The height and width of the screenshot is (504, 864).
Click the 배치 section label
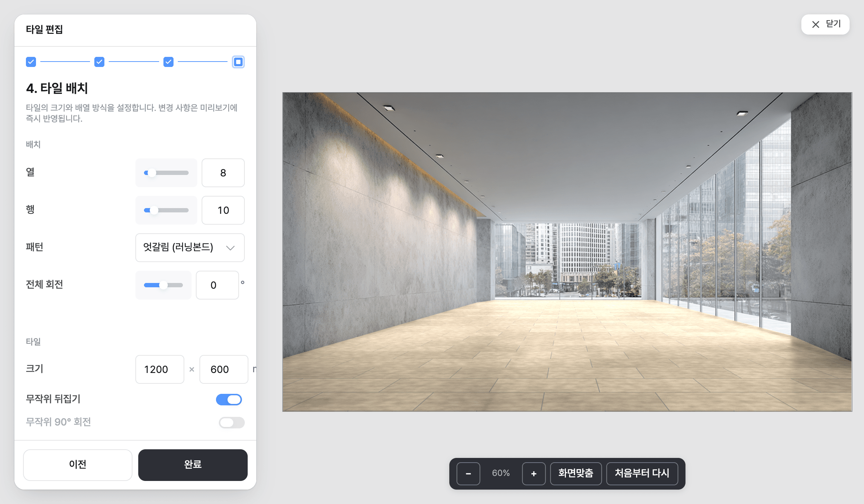(33, 144)
